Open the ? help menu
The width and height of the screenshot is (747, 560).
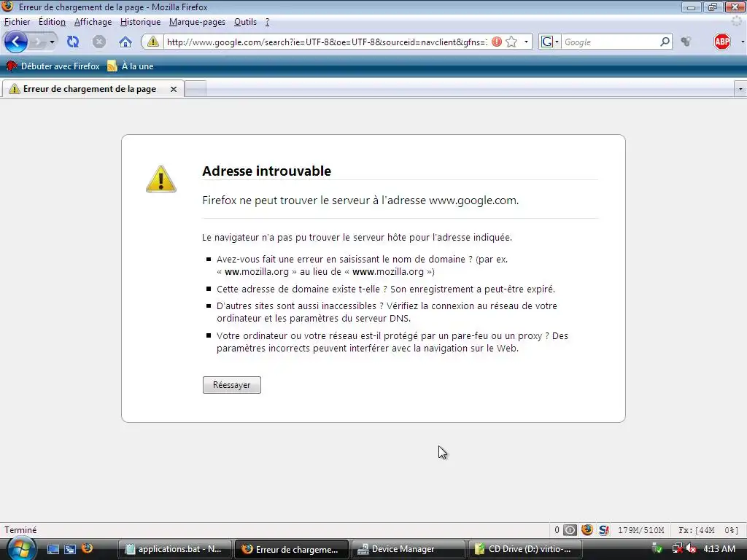coord(267,22)
